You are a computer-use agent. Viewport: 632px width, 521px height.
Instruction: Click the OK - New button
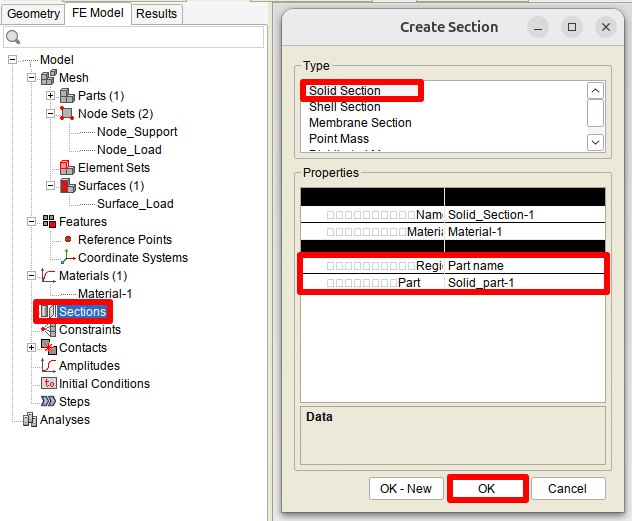pyautogui.click(x=406, y=488)
